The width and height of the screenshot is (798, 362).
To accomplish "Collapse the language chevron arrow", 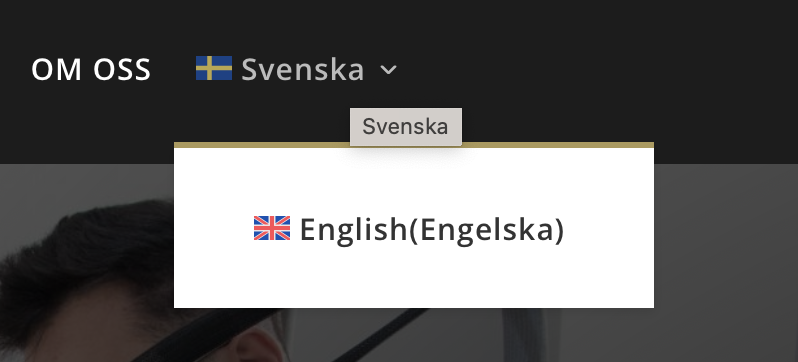I will [x=389, y=70].
